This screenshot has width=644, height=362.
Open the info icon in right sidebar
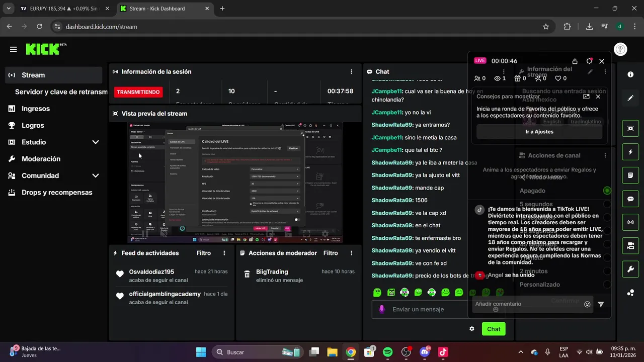(630, 74)
